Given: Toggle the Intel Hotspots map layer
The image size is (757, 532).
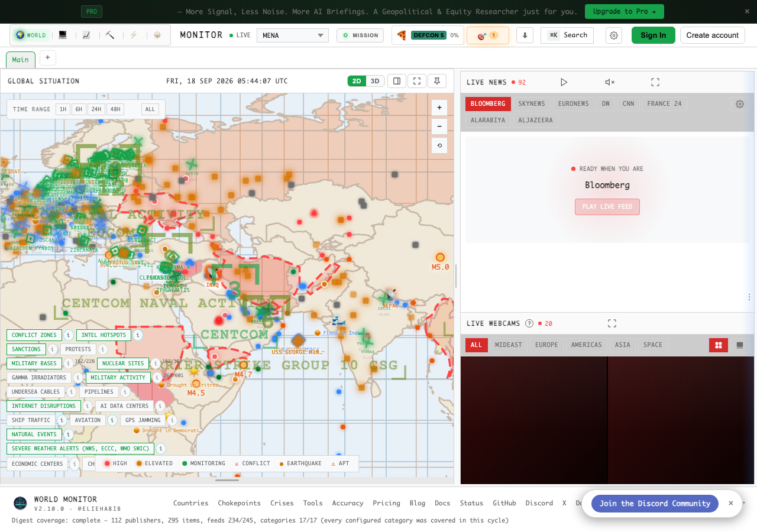Looking at the screenshot, I should pos(103,335).
